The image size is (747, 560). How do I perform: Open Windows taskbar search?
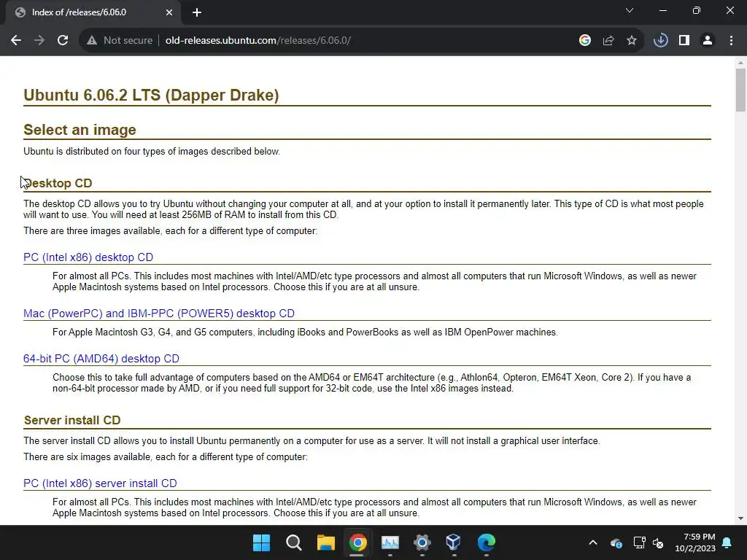293,542
